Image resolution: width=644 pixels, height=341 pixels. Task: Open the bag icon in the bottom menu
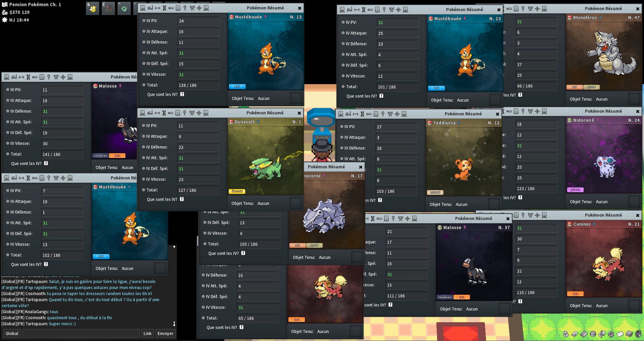coord(566,334)
